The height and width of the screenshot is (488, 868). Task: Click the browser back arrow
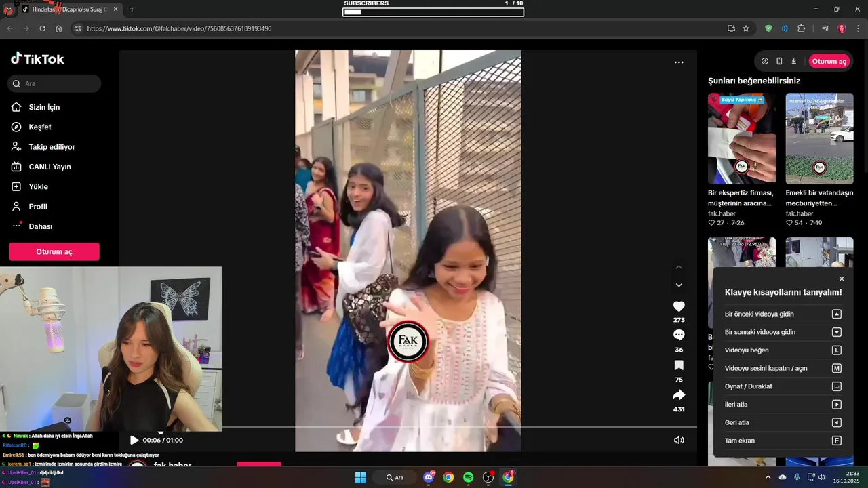point(9,28)
